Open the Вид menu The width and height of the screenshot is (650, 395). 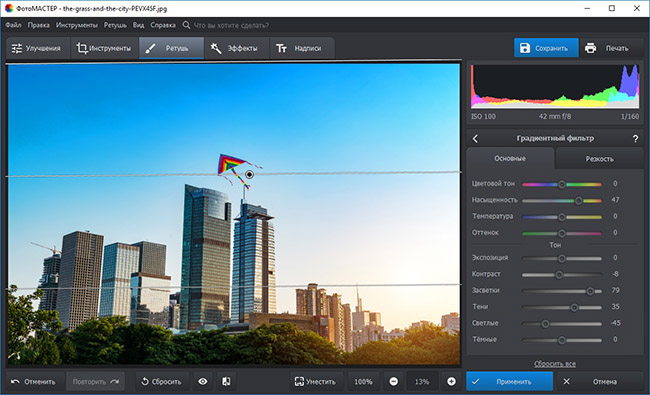pos(138,25)
